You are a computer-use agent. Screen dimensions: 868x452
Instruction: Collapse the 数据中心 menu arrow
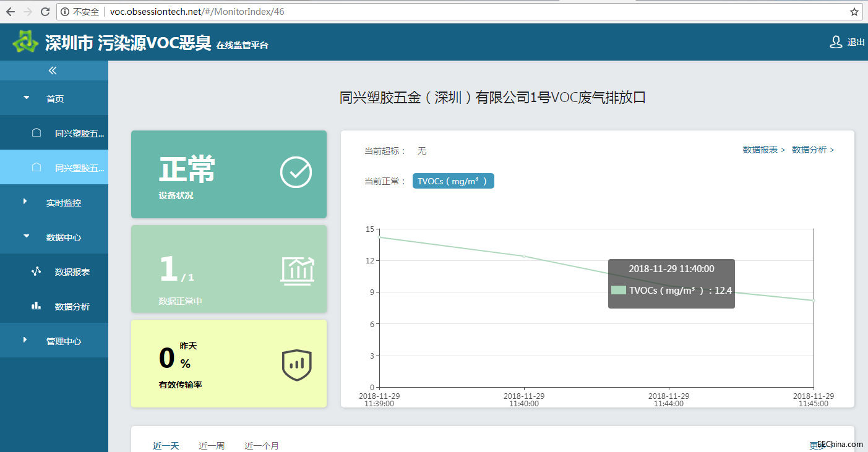(x=26, y=236)
